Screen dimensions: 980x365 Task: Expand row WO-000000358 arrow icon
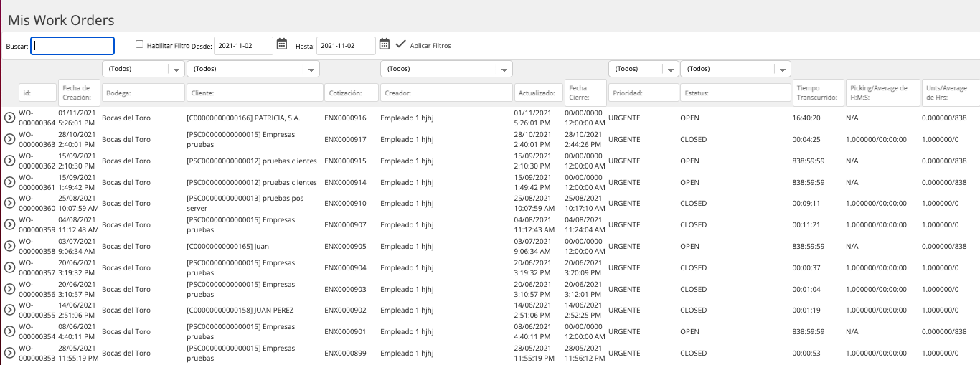click(9, 246)
